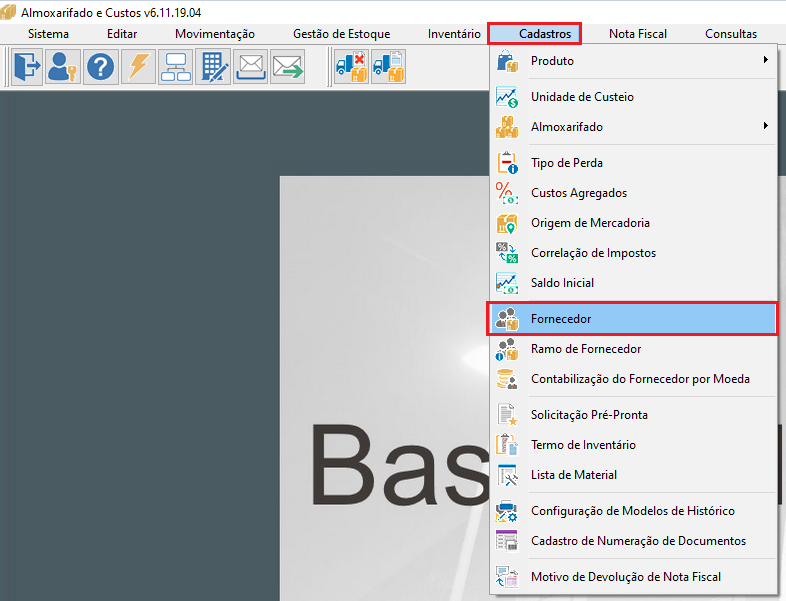The width and height of the screenshot is (786, 601).
Task: Open the Editar menu
Action: pyautogui.click(x=122, y=34)
